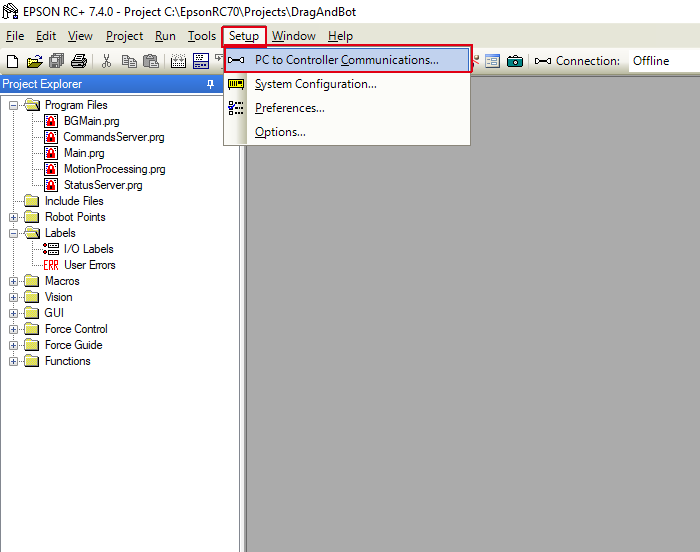This screenshot has width=700, height=552.
Task: Select BGMain.prg file name
Action: 92,121
